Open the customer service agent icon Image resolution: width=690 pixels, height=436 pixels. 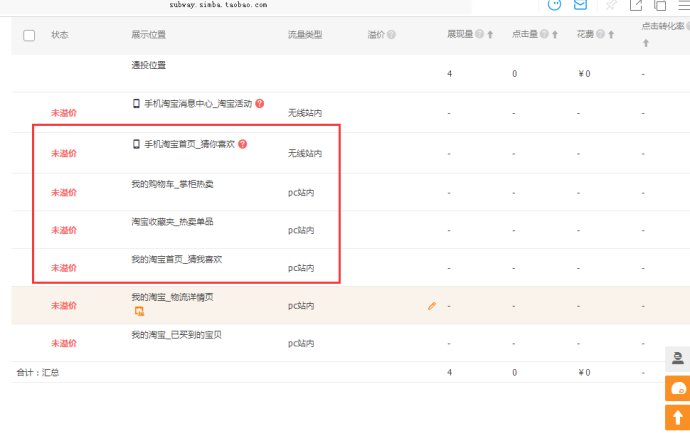coord(678,358)
